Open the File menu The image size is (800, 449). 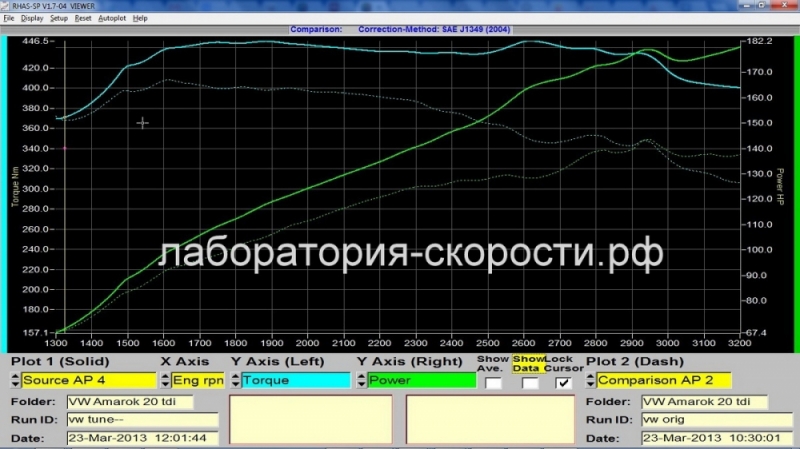click(x=9, y=18)
